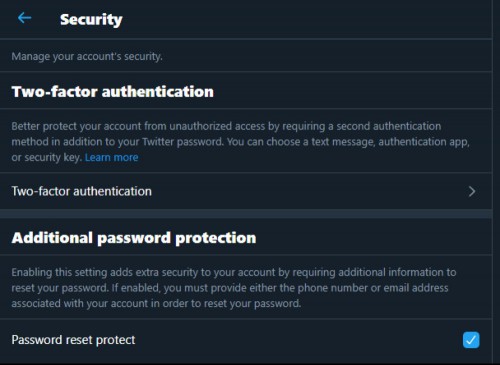The width and height of the screenshot is (500, 365).
Task: Select the Two-factor authentication bold heading
Action: pyautogui.click(x=113, y=92)
